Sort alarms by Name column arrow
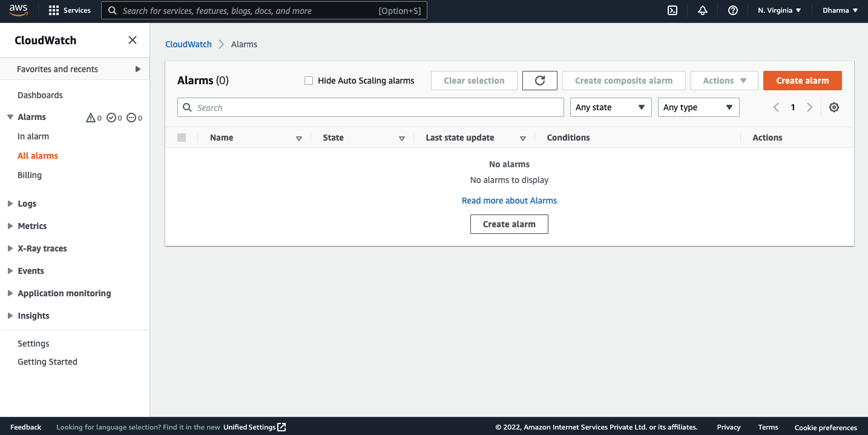 pos(299,139)
